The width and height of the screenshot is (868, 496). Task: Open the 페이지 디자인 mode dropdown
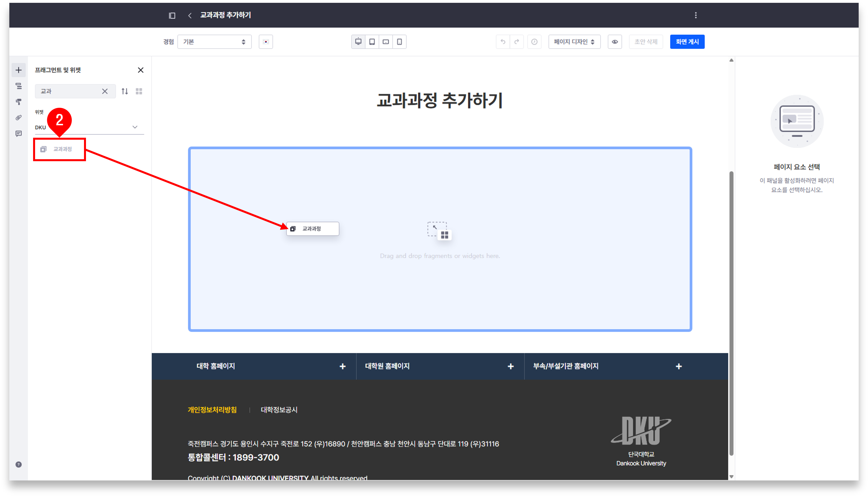(x=574, y=42)
